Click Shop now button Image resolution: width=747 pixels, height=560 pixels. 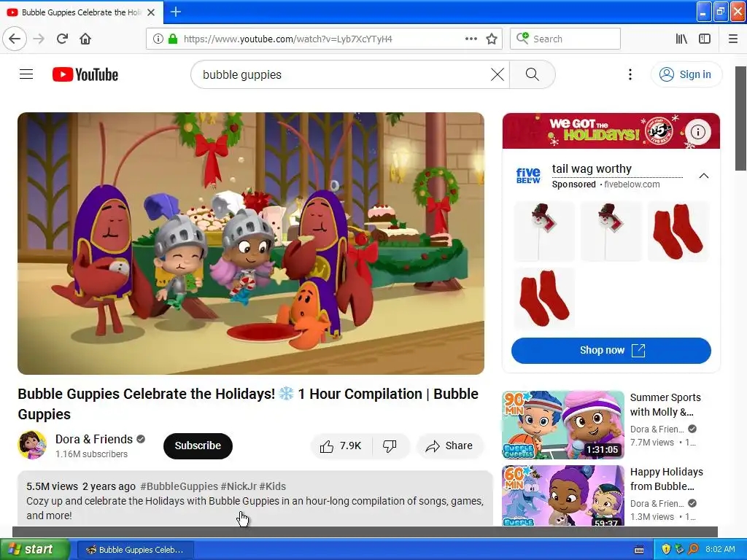[x=611, y=351]
